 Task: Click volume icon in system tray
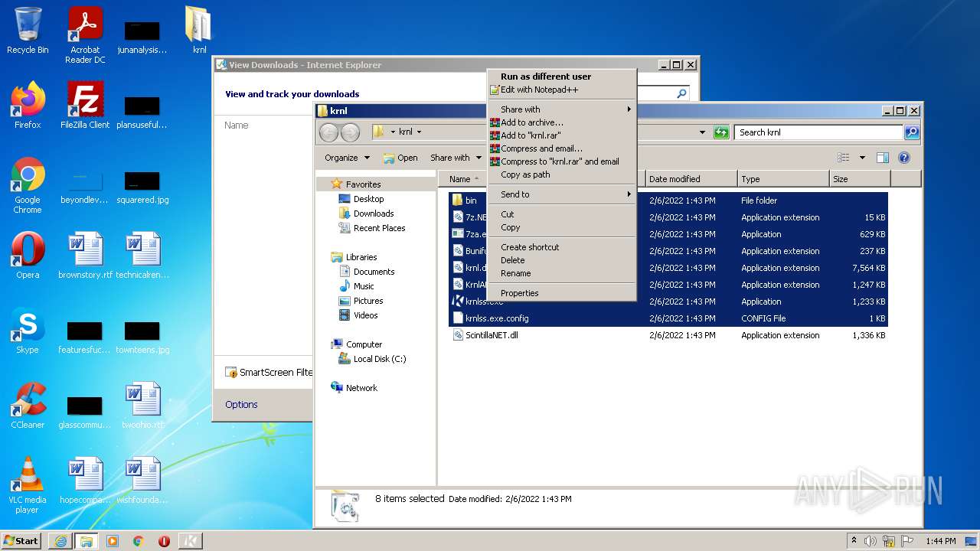tap(871, 541)
